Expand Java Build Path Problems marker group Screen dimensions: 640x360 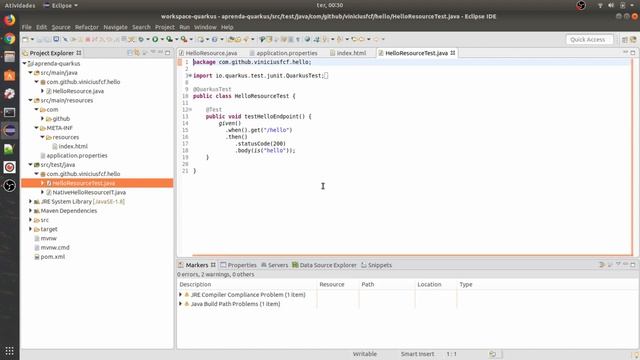click(180, 304)
